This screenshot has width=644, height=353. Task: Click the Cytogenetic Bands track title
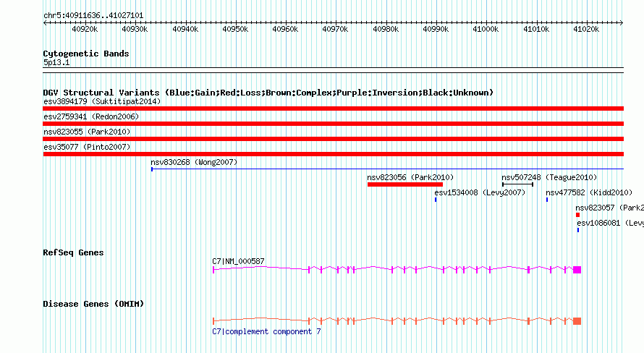click(86, 54)
